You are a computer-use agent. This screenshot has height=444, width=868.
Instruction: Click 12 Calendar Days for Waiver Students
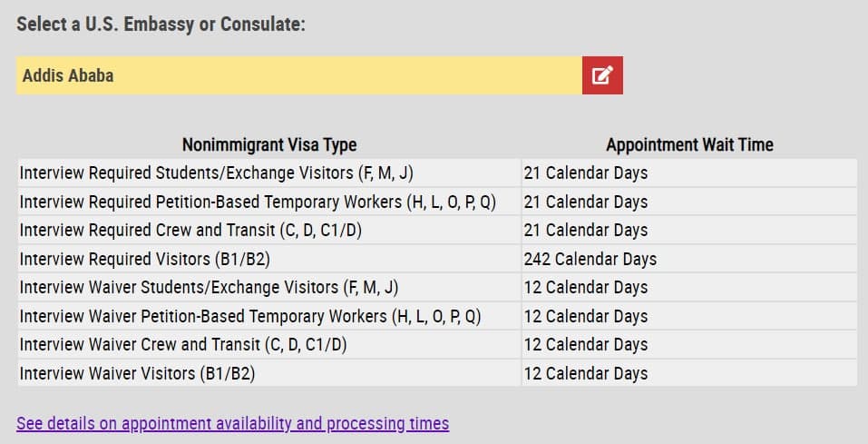(586, 288)
